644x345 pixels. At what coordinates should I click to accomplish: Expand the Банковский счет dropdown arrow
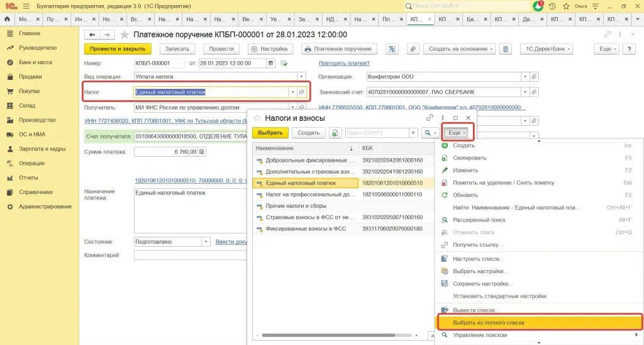(525, 92)
